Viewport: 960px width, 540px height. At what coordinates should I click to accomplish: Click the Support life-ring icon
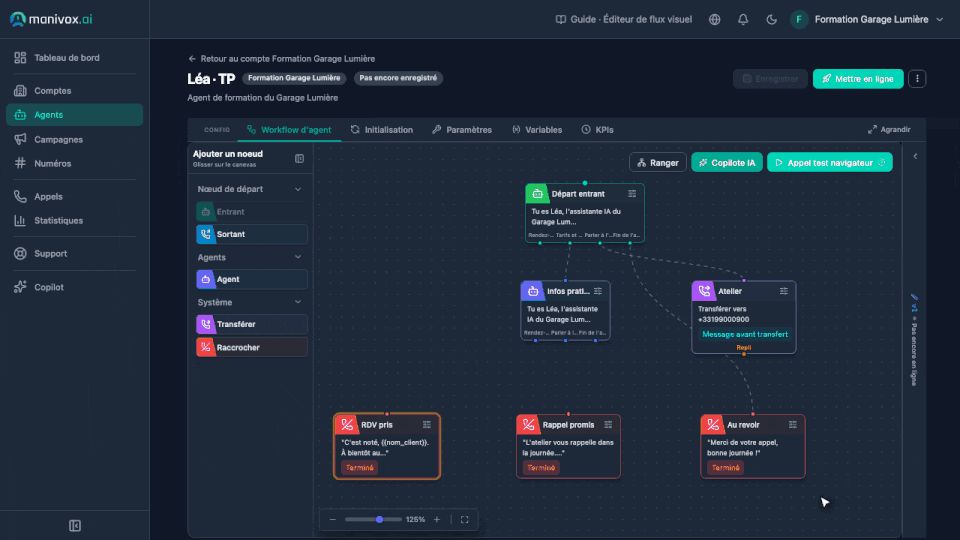coord(20,253)
